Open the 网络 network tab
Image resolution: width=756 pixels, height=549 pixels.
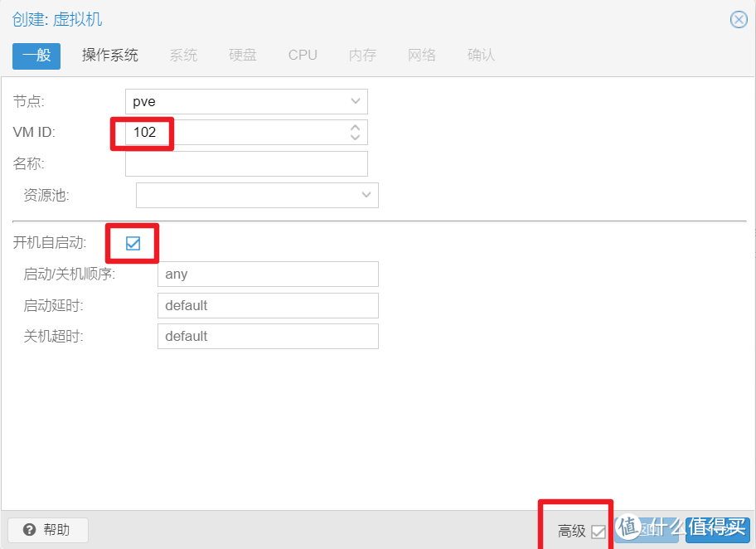coord(422,55)
